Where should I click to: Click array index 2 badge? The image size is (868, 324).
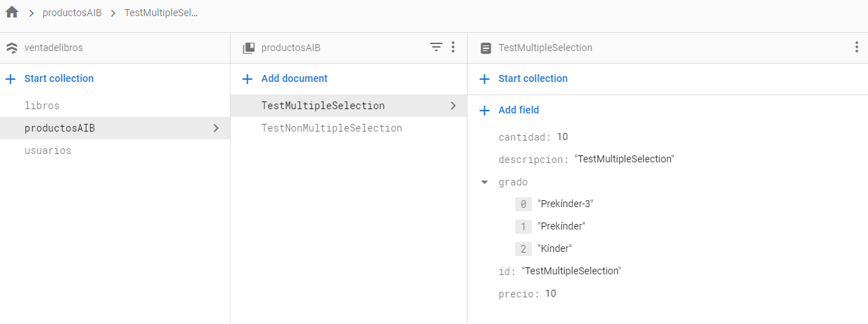point(523,249)
